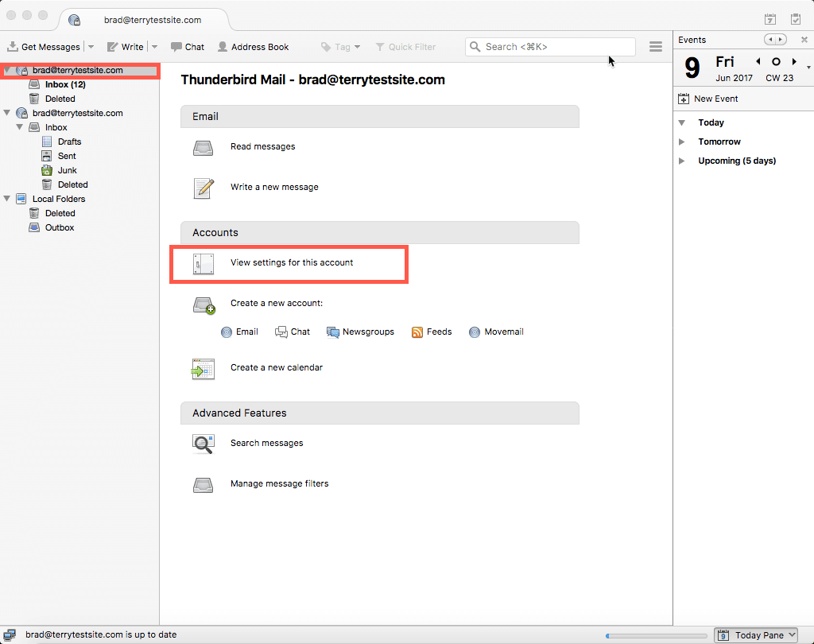The width and height of the screenshot is (814, 644).
Task: Collapse the Local Folders tree
Action: pos(7,199)
